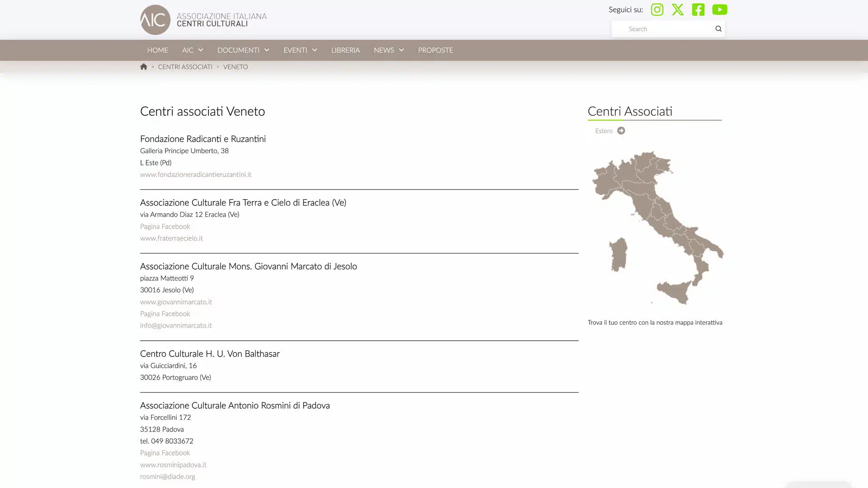
Task: Click Centro Culturale H. U. Von Balthasar heading
Action: (x=210, y=354)
